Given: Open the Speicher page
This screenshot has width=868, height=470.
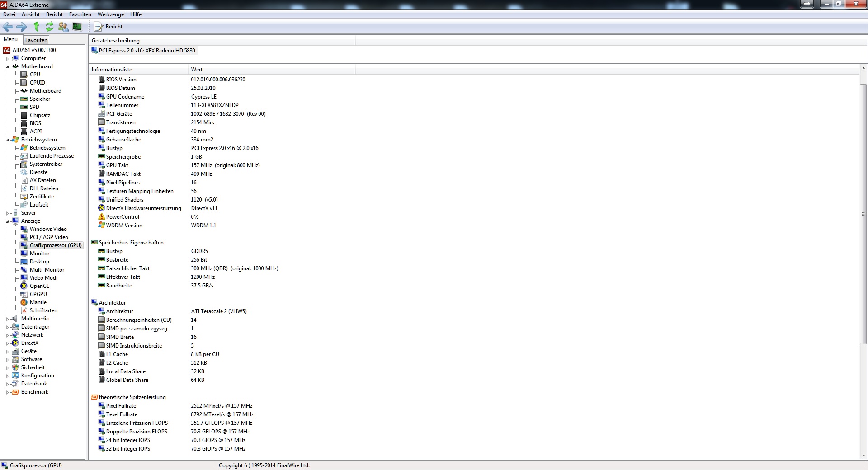Looking at the screenshot, I should pos(40,99).
